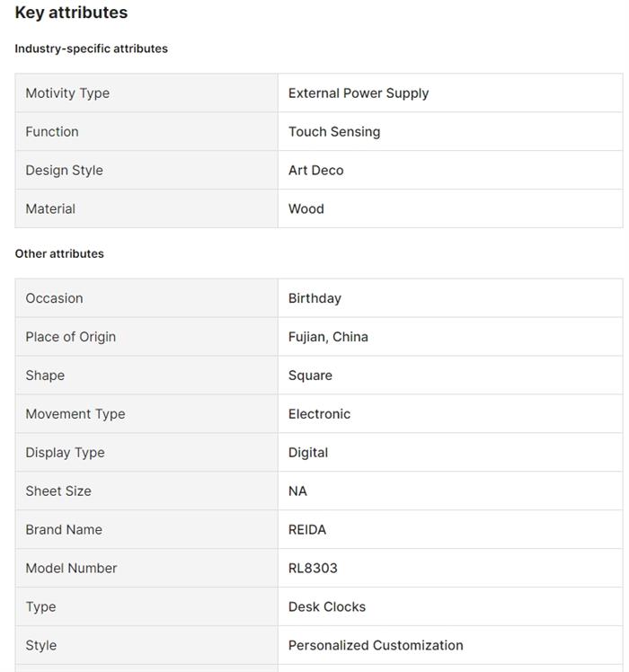Viewport: 629px width, 672px height.
Task: Select the Digital display type value
Action: [308, 453]
